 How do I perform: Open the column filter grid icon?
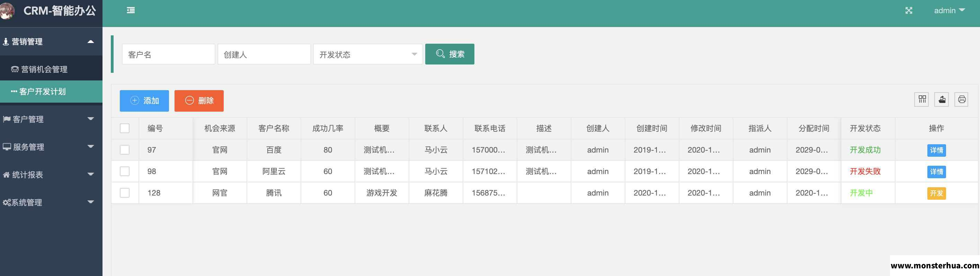coord(922,100)
